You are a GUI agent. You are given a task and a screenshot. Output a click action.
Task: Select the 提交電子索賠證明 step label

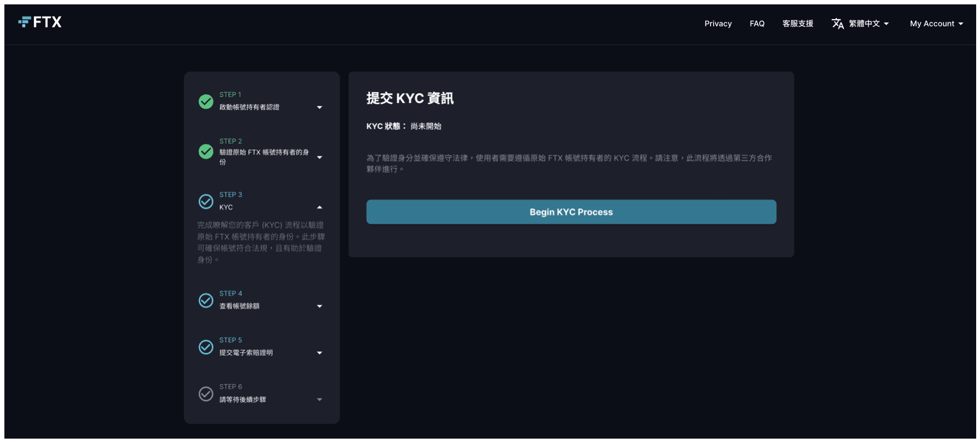click(246, 353)
